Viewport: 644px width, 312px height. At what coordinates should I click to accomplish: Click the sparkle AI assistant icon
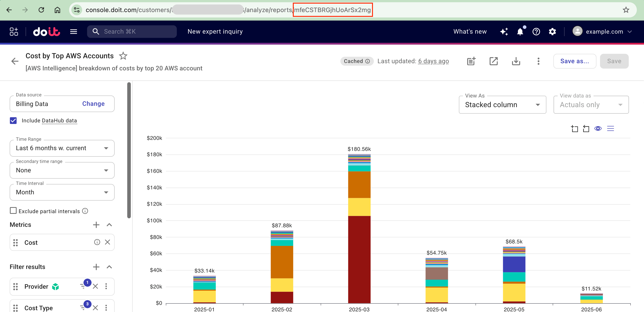pyautogui.click(x=504, y=32)
